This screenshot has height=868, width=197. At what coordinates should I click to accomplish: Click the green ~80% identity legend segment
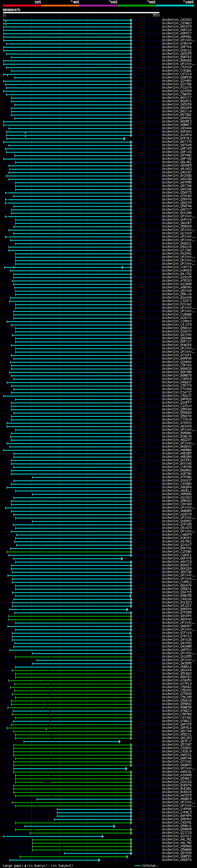[x=137, y=6]
